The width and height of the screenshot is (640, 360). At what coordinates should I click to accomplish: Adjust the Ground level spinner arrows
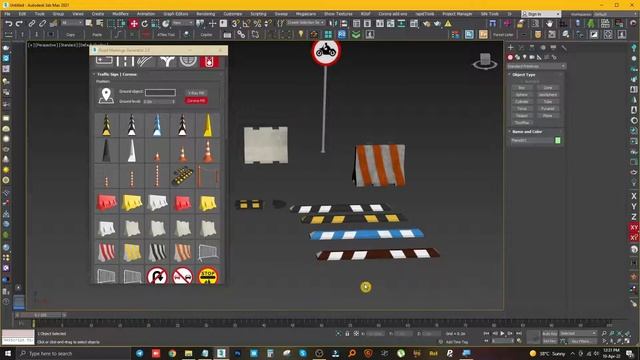173,101
